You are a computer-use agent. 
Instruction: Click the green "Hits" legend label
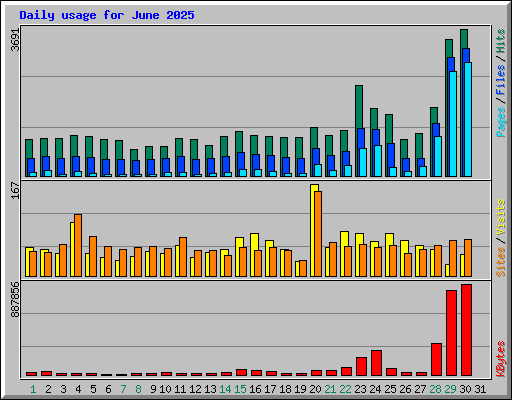(501, 41)
